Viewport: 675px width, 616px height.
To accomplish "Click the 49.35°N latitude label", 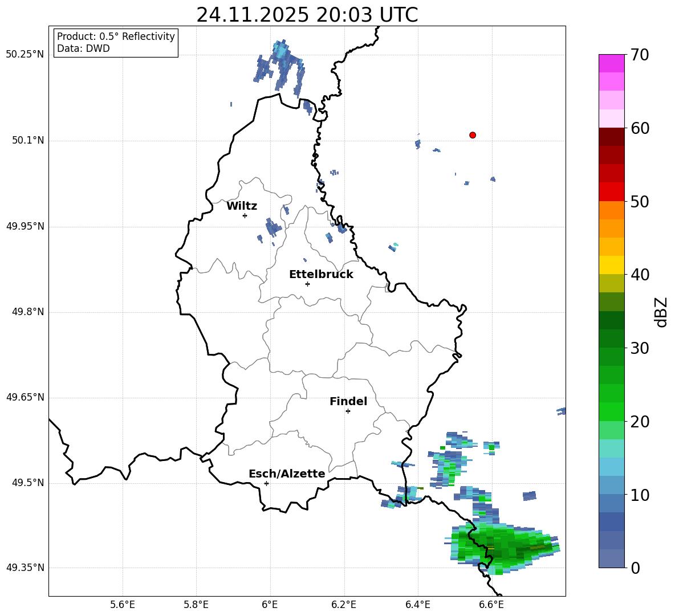I will pos(25,568).
